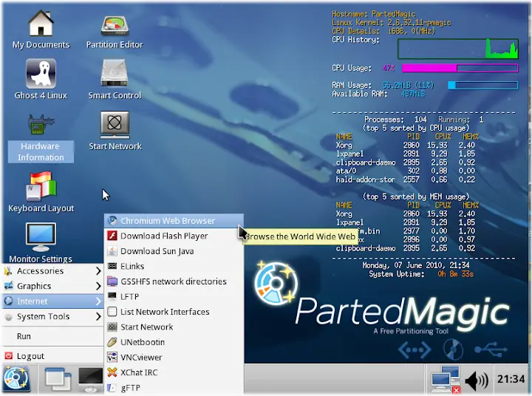Click the 'System Uptime:' text line

point(421,274)
